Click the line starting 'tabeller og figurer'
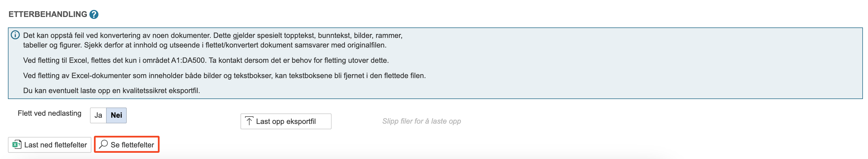This screenshot has width=868, height=159. (205, 45)
